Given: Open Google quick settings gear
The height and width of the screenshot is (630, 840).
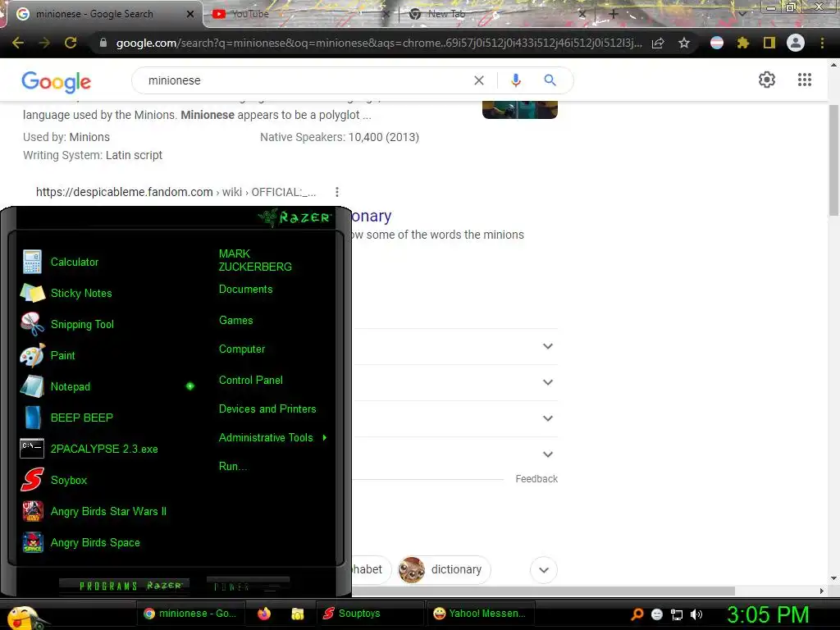Looking at the screenshot, I should tap(767, 80).
